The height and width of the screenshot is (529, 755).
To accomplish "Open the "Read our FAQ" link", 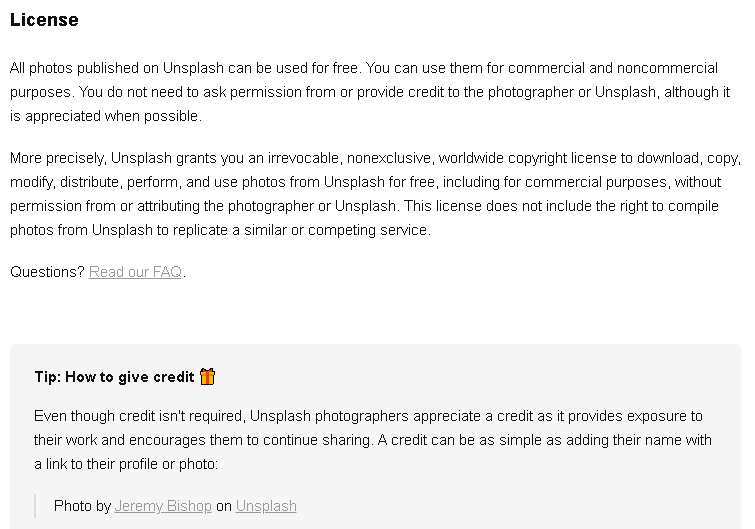I will tap(135, 272).
